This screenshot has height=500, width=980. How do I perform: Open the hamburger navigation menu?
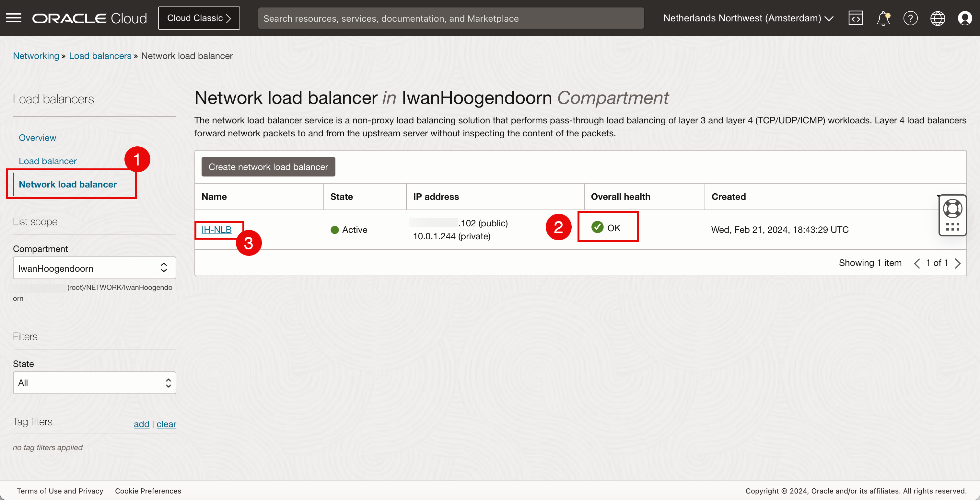click(14, 18)
